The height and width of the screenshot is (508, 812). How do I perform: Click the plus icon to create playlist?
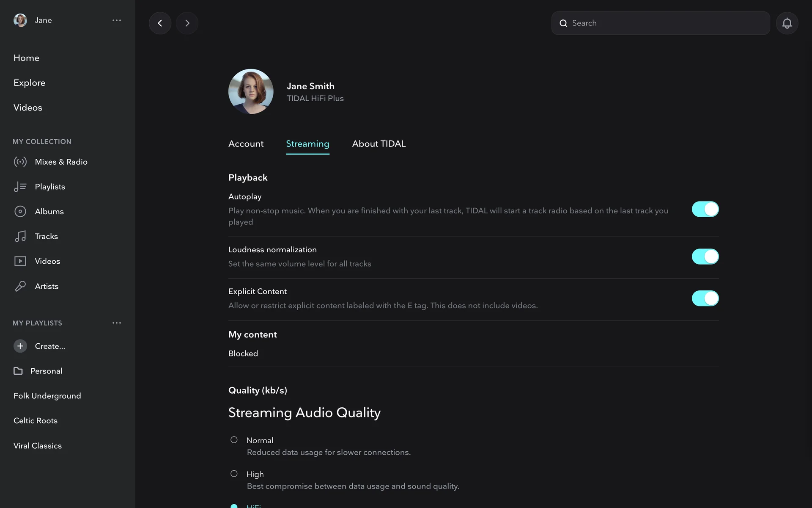pos(20,346)
